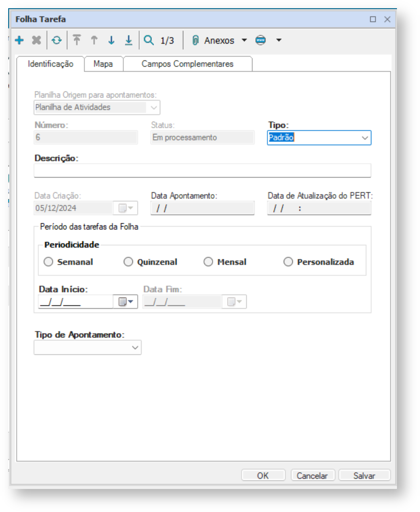Click the Anexos paperclip icon
This screenshot has width=420, height=512.
[195, 40]
